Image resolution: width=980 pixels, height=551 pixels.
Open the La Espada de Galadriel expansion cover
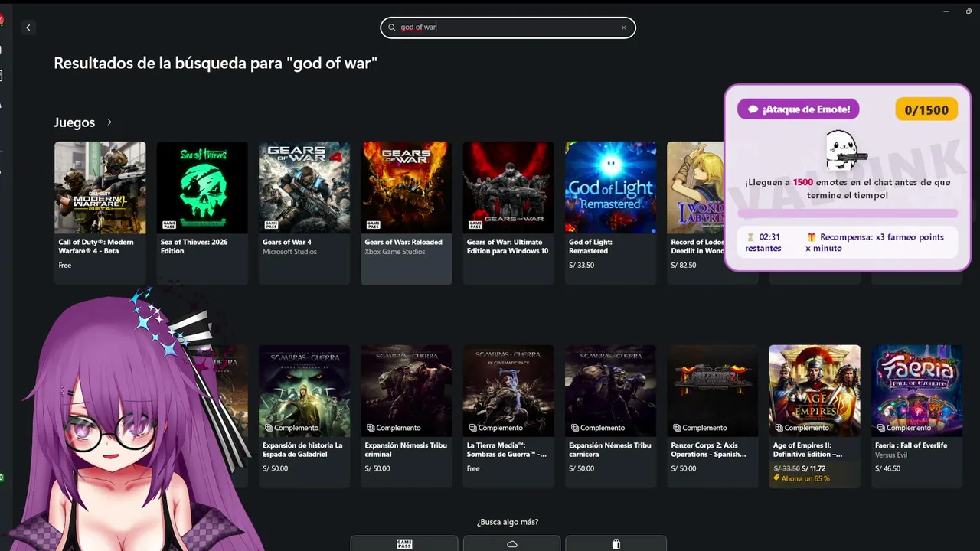tap(304, 390)
